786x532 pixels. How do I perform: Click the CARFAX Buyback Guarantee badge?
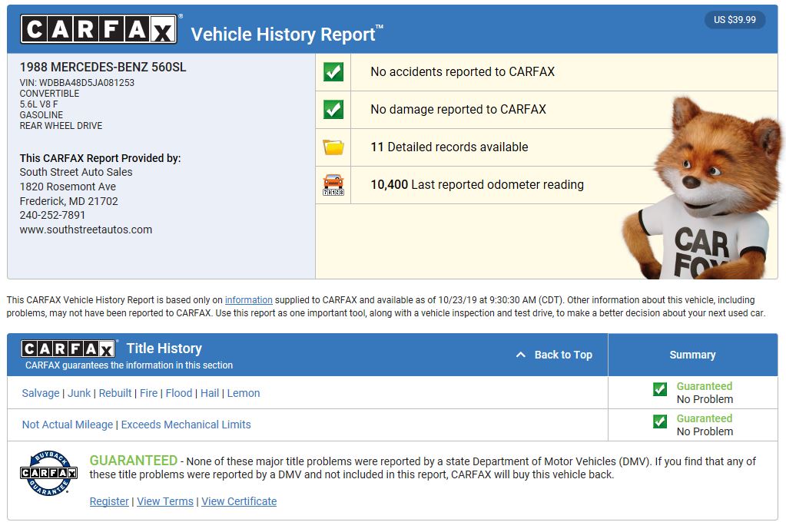coord(48,473)
